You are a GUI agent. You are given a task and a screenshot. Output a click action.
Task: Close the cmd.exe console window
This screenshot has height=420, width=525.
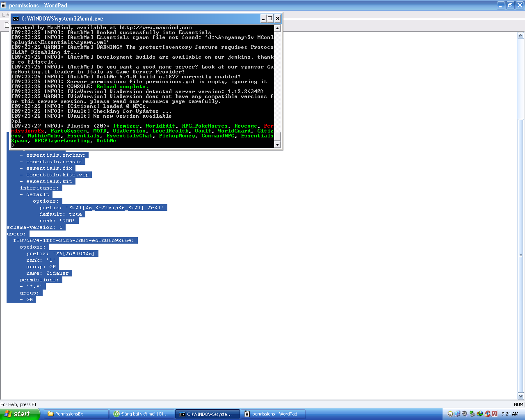[x=278, y=18]
